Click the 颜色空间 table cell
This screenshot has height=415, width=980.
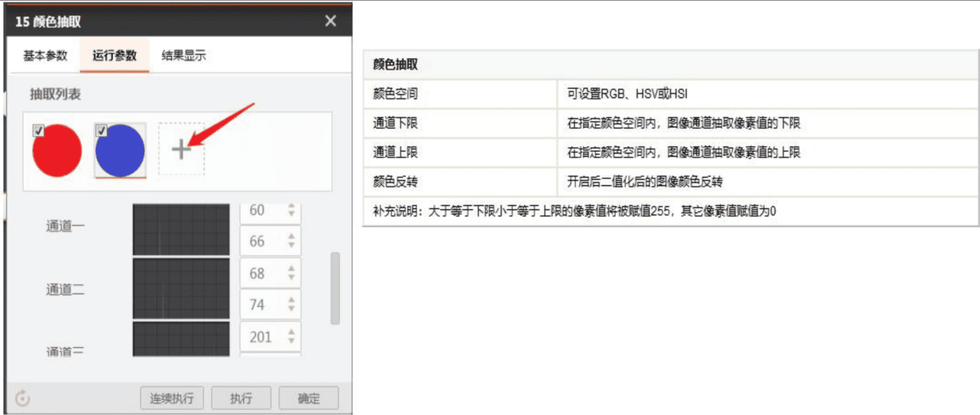[461, 94]
